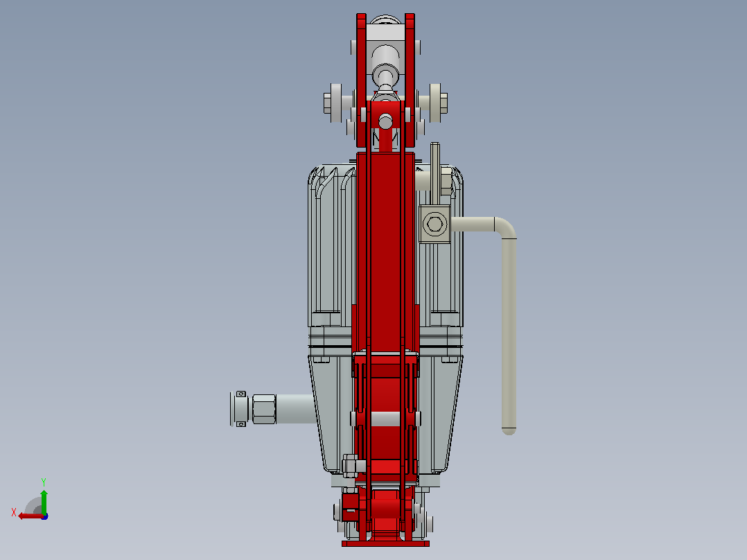Pick the hex nut on the horizontal side pipe
This screenshot has height=560, width=747.
coord(264,409)
